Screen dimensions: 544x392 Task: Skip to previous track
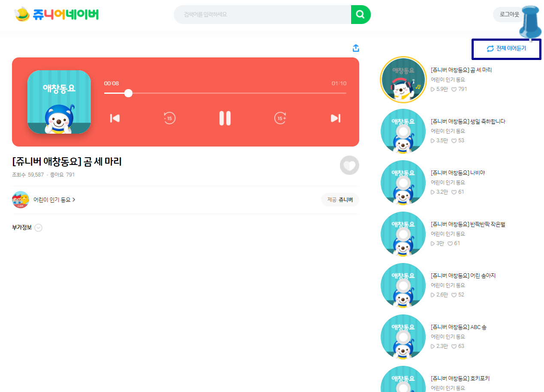click(114, 118)
